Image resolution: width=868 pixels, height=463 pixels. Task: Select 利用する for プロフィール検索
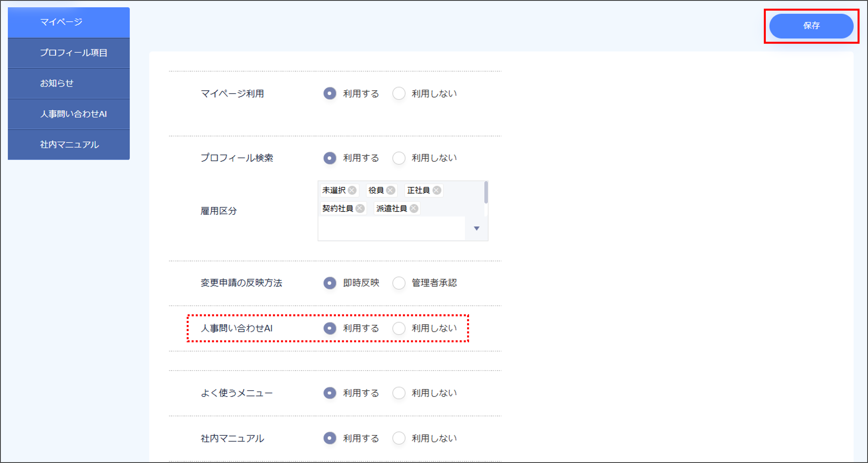tap(330, 158)
